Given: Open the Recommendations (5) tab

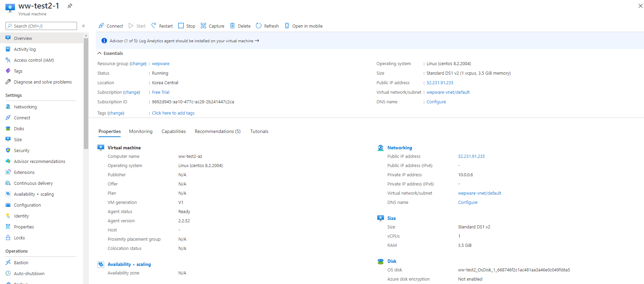Looking at the screenshot, I should (x=218, y=131).
